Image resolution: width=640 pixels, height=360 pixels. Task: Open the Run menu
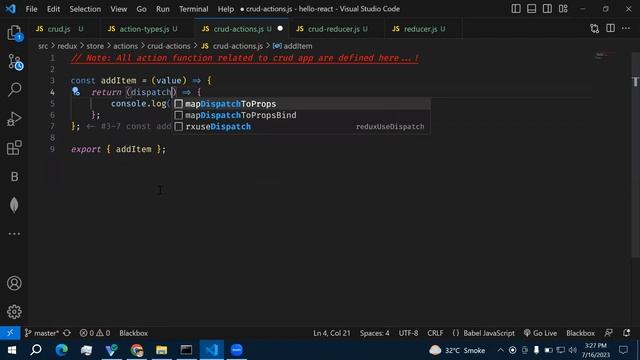(x=162, y=9)
